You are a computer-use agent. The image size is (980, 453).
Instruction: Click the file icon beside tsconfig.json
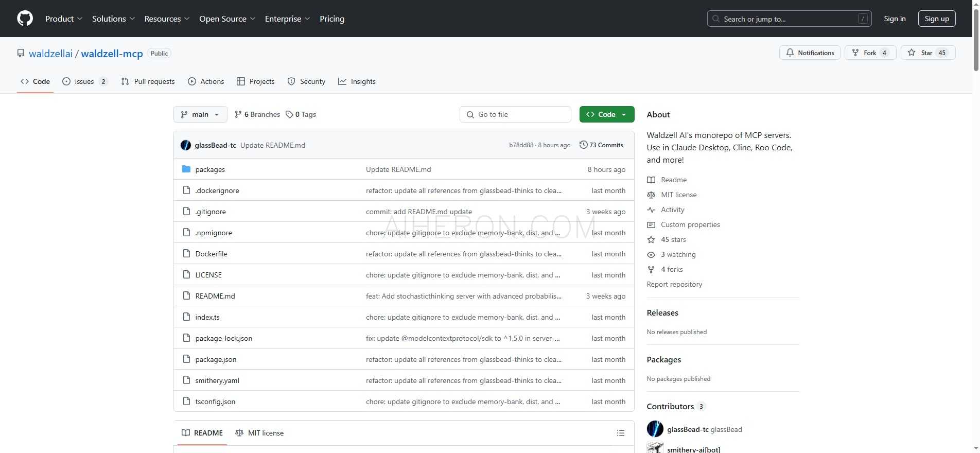[186, 401]
